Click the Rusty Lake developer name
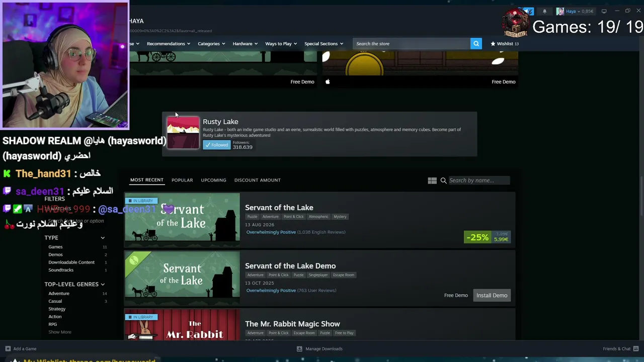Viewport: 644px width, 362px height. 220,122
